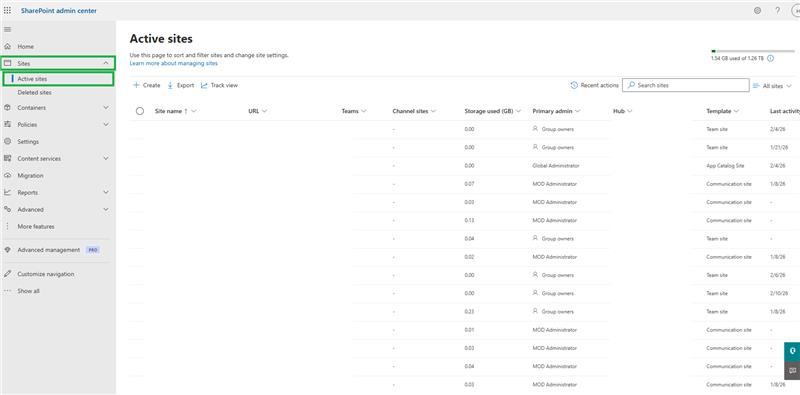The image size is (800, 395).
Task: Click the Global Administrator admin cell
Action: 556,166
